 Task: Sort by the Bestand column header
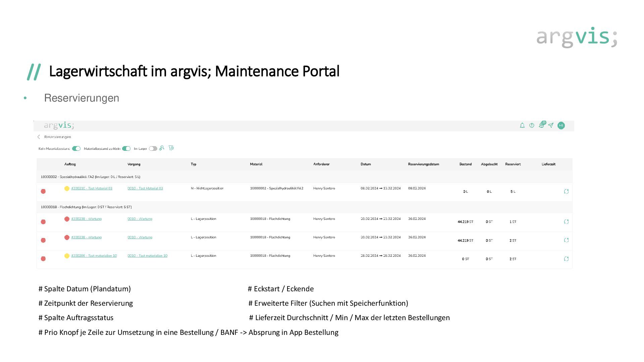click(x=466, y=164)
